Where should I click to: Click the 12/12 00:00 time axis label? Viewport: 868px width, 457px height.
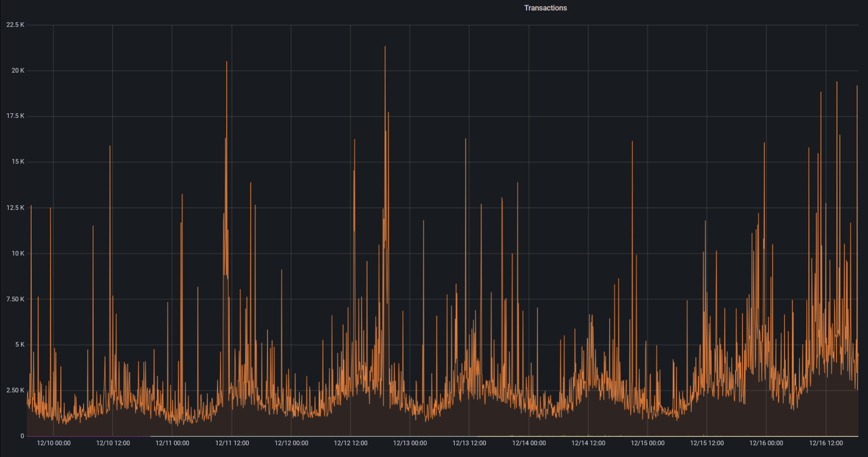coord(291,443)
